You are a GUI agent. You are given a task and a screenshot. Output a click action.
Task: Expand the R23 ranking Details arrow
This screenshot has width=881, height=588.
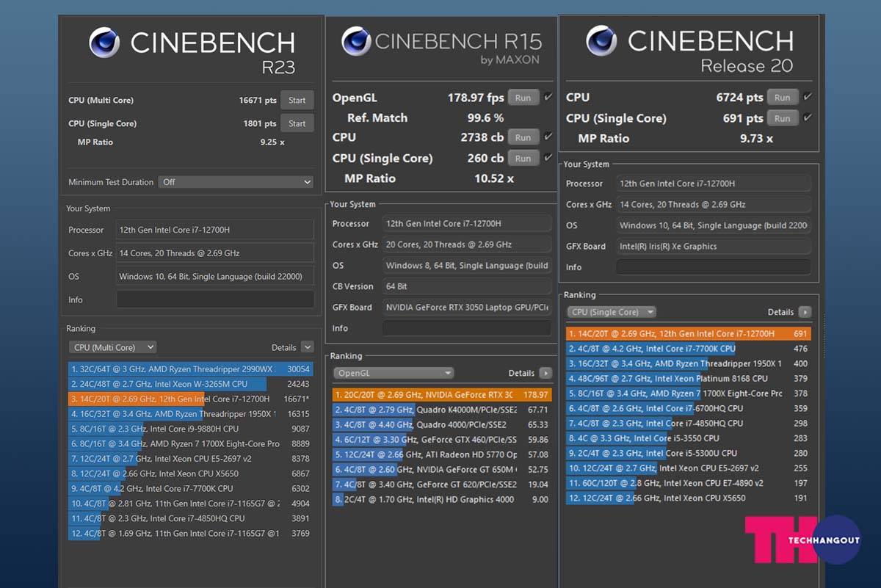pyautogui.click(x=308, y=347)
